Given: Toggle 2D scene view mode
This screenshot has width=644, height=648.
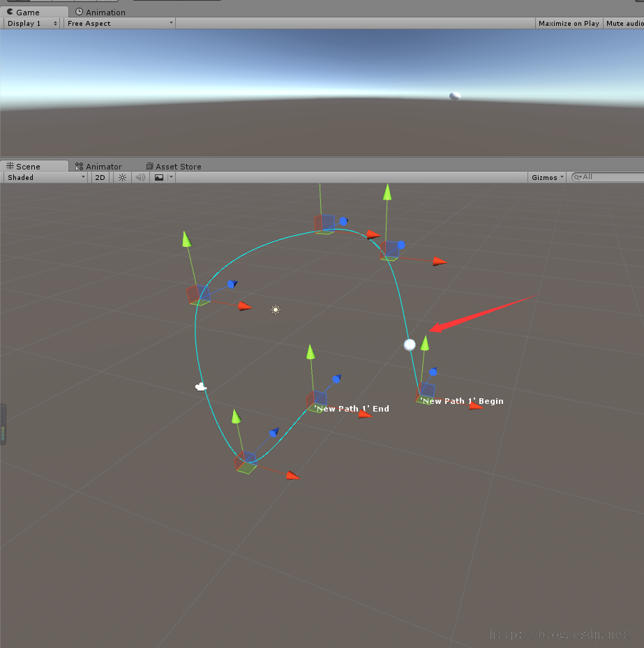Looking at the screenshot, I should 100,177.
